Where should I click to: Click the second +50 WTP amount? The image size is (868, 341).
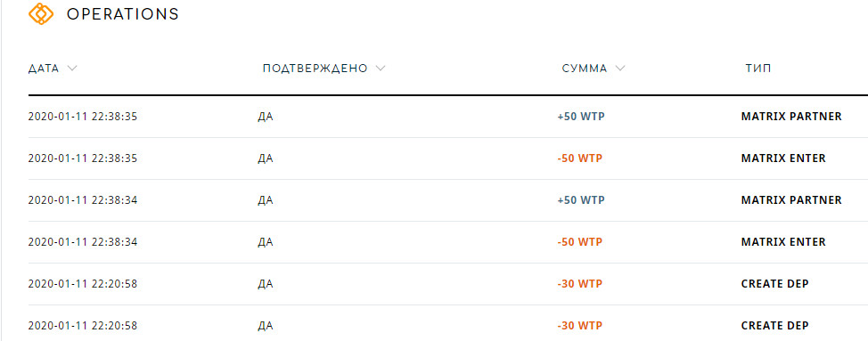pyautogui.click(x=581, y=200)
